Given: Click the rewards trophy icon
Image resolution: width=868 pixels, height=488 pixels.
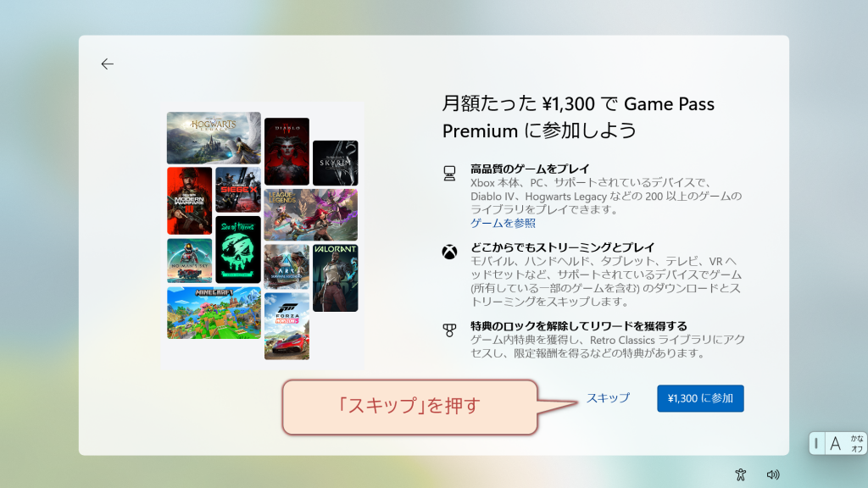Looking at the screenshot, I should (x=449, y=330).
